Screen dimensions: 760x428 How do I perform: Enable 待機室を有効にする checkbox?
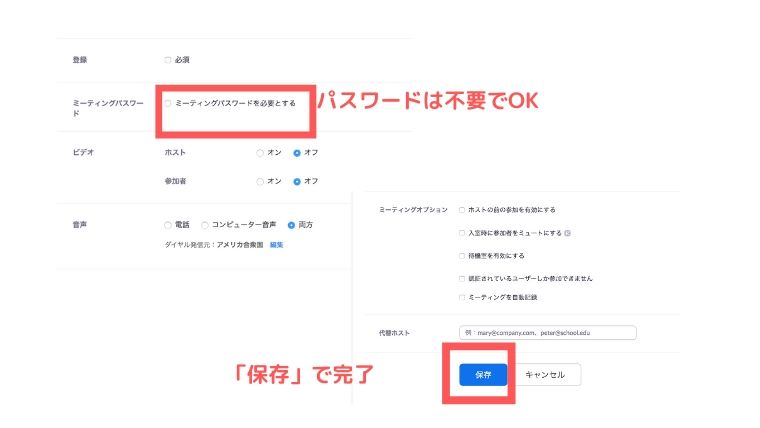(461, 256)
